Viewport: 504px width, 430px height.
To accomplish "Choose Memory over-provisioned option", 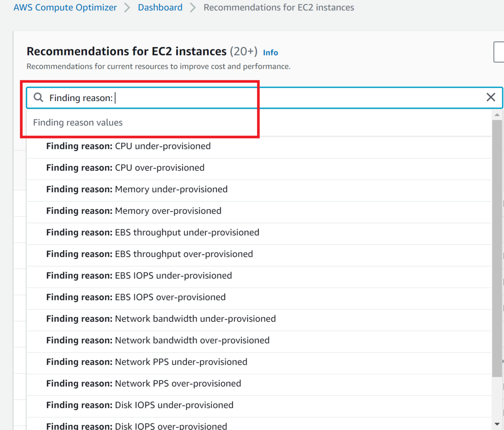I will [134, 211].
